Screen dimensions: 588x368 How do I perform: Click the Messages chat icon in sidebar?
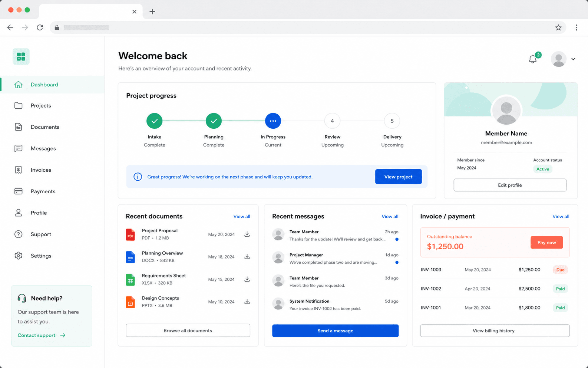(x=18, y=149)
